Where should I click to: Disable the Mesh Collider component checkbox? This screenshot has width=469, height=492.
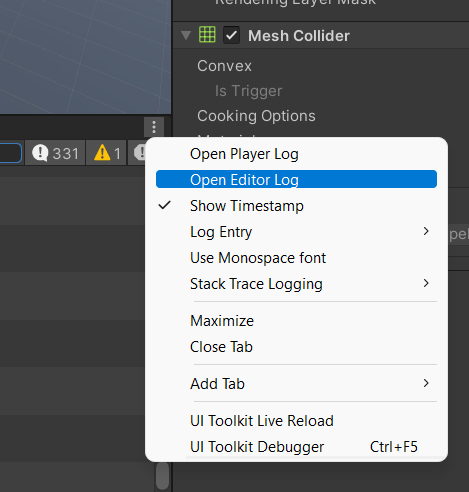coord(231,35)
